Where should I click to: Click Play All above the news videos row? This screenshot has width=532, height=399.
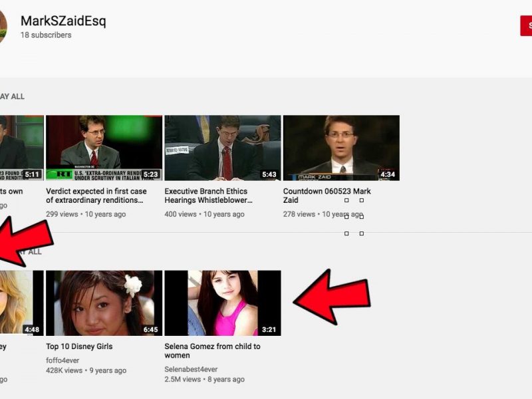[x=12, y=96]
